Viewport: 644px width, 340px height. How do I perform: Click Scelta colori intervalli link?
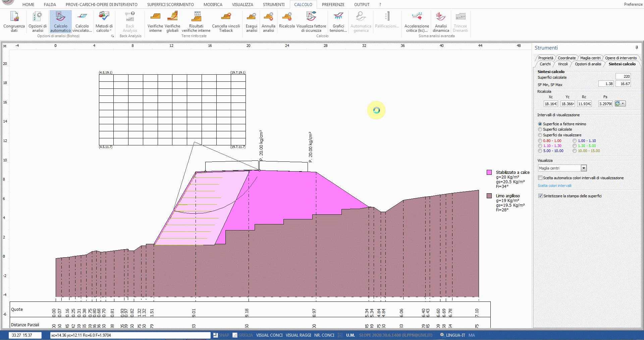coord(554,186)
